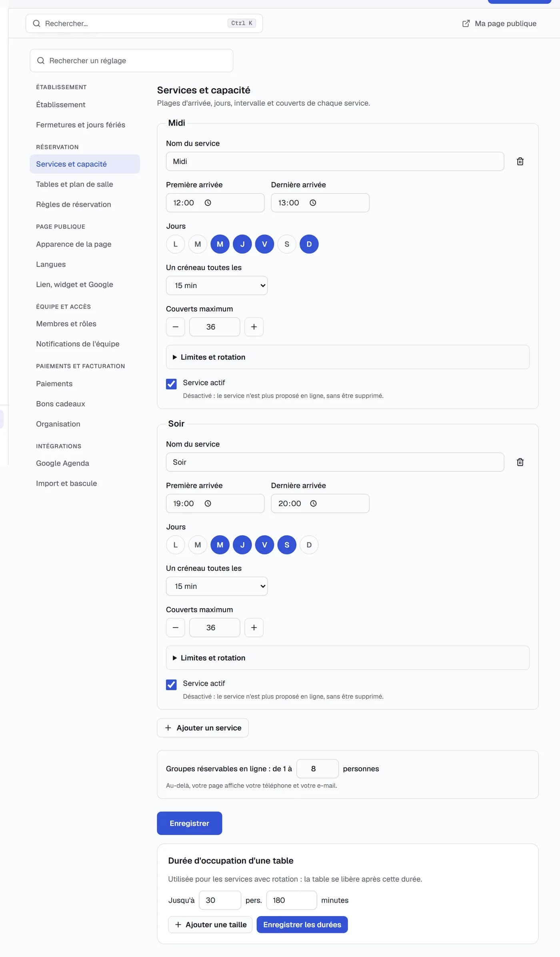Expand Limites et rotation in Soir service
Viewport: 560px width, 957px height.
point(348,658)
